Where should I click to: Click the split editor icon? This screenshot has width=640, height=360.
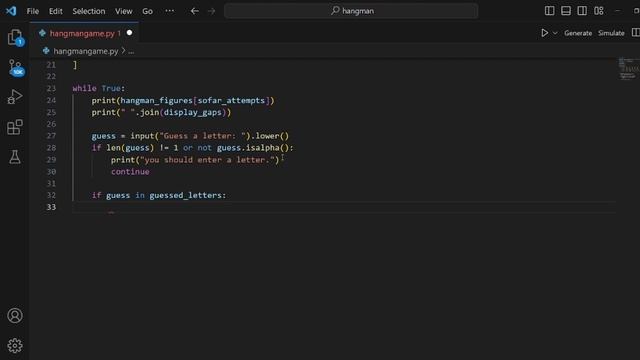click(636, 33)
